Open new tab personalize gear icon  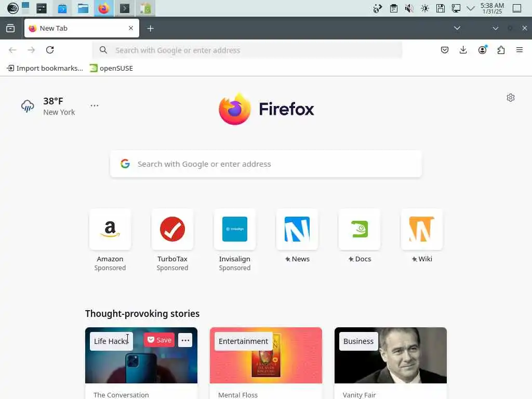tap(510, 98)
